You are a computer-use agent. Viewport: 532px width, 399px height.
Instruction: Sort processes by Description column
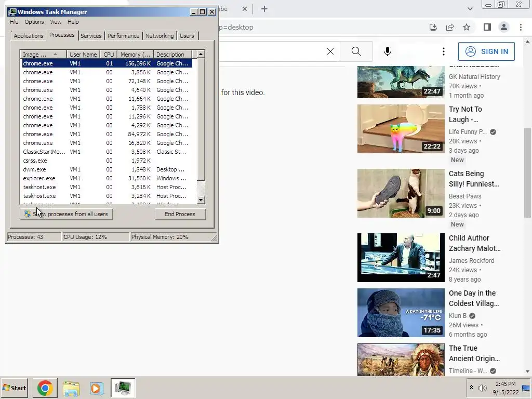coord(172,54)
